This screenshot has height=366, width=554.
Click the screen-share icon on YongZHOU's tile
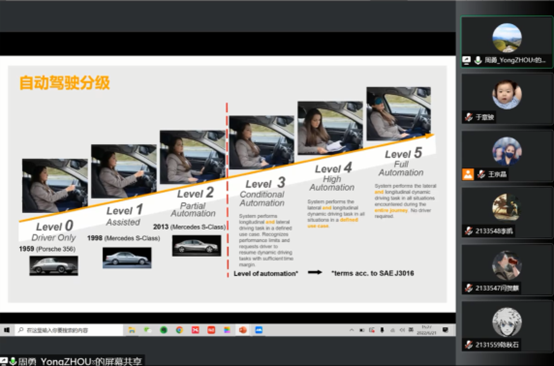click(x=466, y=60)
